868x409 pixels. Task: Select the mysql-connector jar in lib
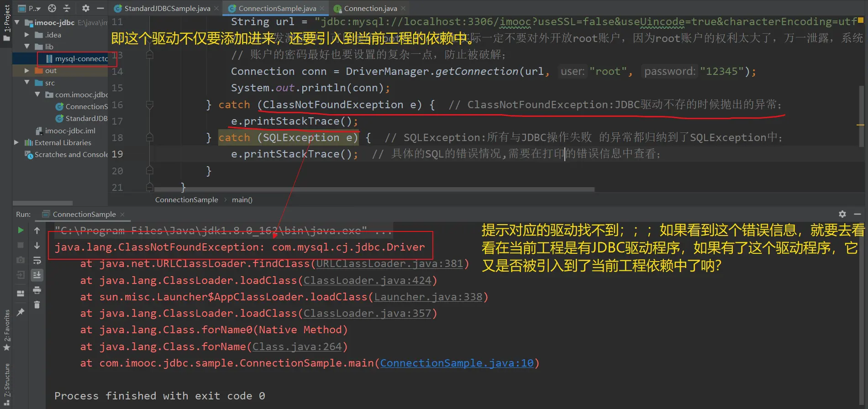77,59
